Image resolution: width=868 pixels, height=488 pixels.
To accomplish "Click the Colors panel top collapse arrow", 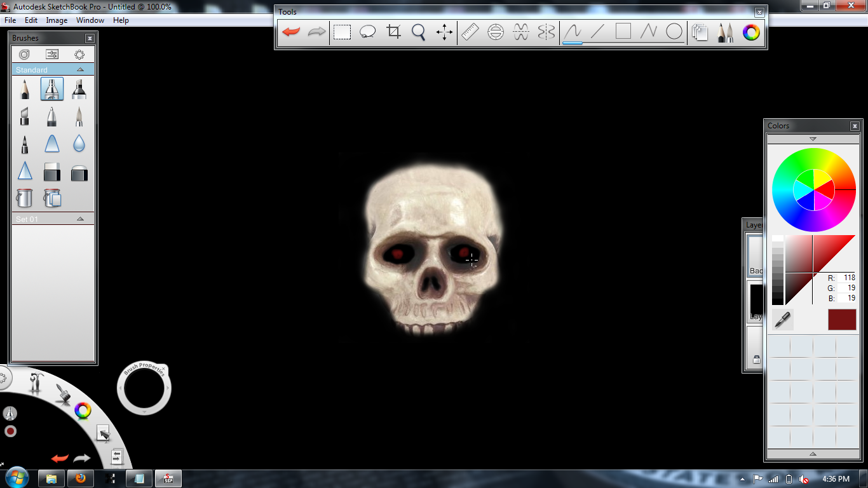I will pos(813,139).
